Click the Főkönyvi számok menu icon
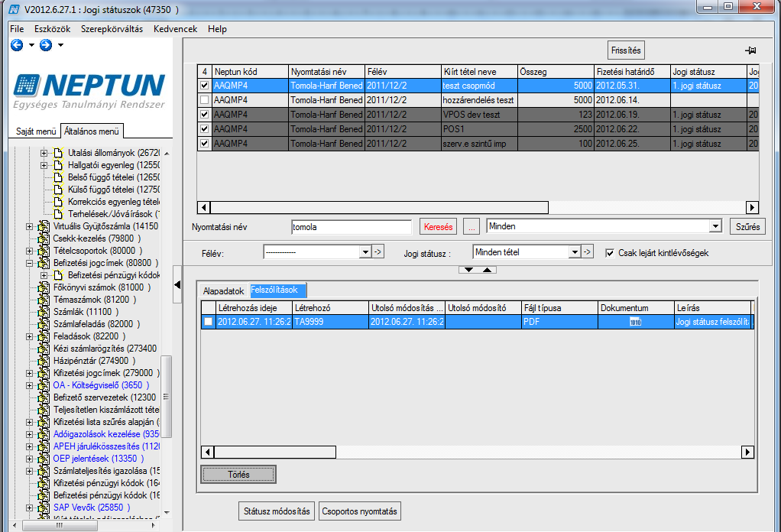Screen dimensions: 781x532 44,287
